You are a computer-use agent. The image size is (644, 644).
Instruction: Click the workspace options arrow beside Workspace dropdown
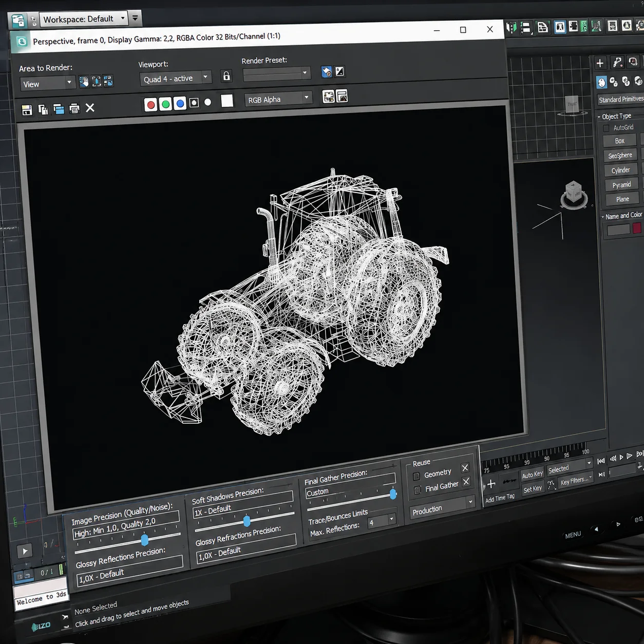[135, 18]
